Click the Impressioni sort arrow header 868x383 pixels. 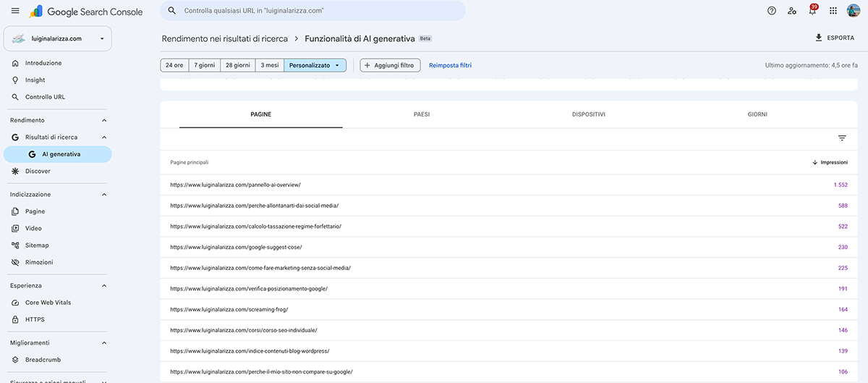[x=830, y=162]
